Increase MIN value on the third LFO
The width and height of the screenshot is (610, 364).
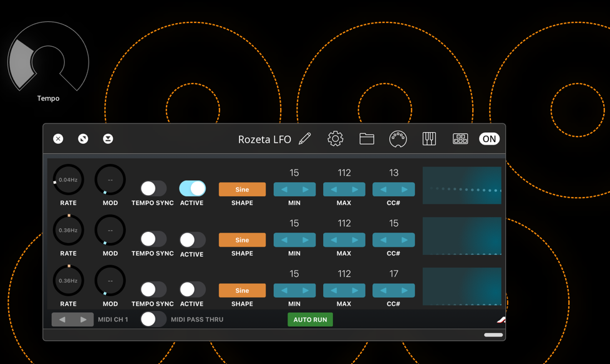coord(306,290)
